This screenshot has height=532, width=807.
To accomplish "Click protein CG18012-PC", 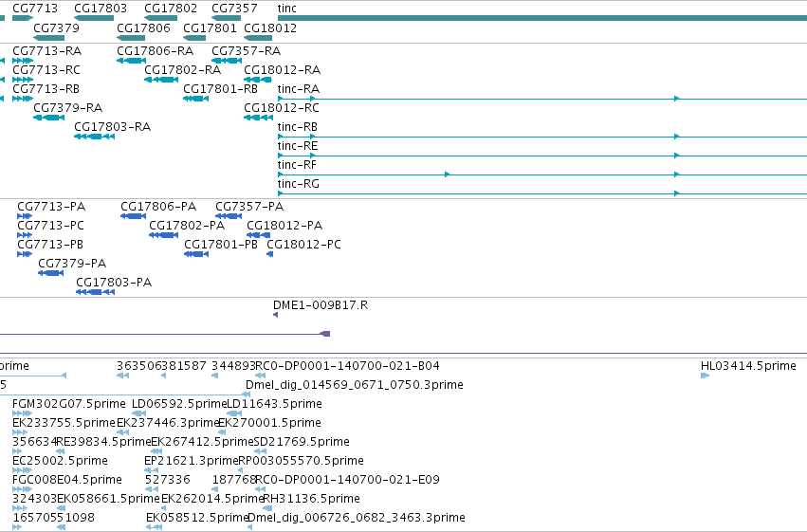I will tap(303, 245).
